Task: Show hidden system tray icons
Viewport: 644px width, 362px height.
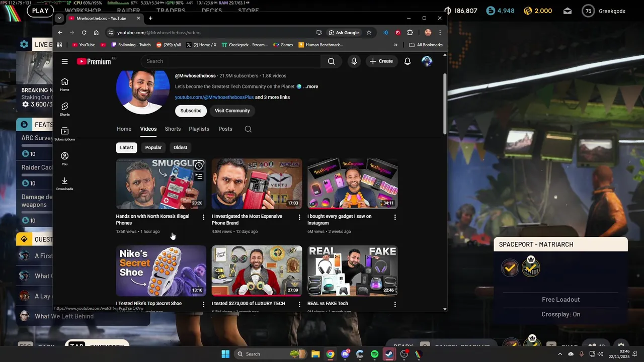Action: [559, 354]
